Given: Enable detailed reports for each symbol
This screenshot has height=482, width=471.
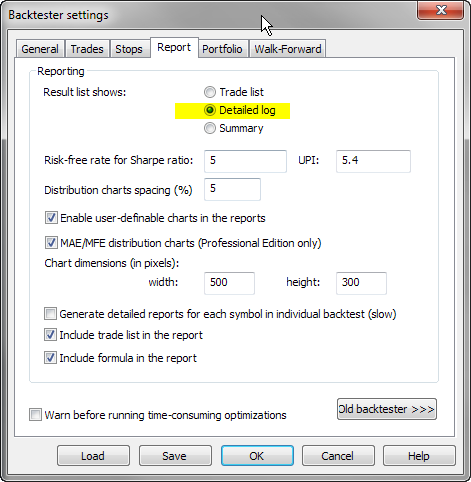Looking at the screenshot, I should [x=50, y=314].
